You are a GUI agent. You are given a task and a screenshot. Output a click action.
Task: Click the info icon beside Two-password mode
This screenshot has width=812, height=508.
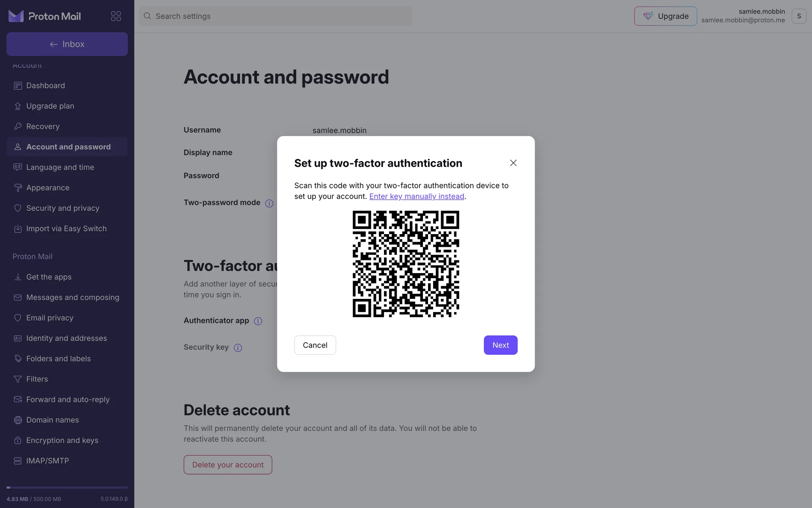pyautogui.click(x=269, y=203)
